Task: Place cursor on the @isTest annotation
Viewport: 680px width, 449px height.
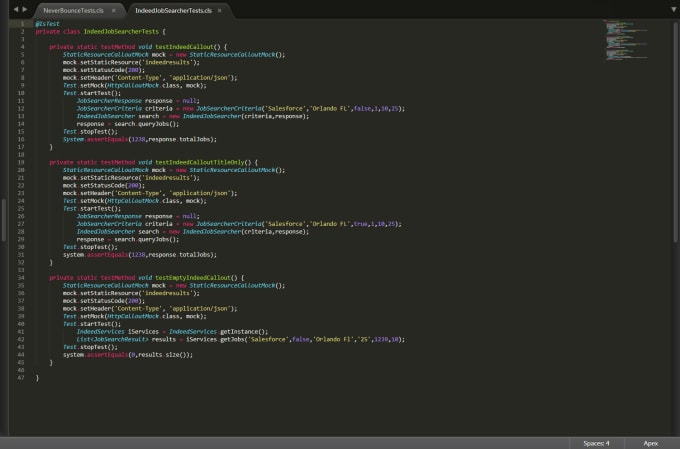Action: click(47, 24)
